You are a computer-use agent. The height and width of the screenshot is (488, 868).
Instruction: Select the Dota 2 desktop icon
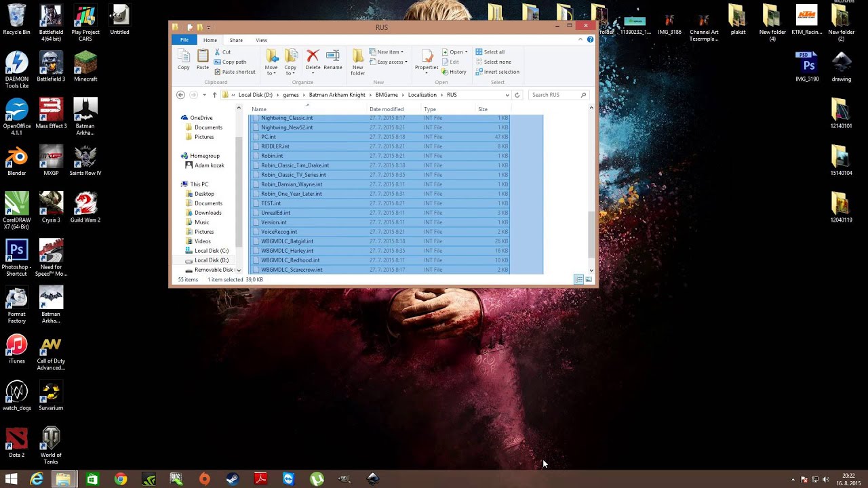point(17,443)
